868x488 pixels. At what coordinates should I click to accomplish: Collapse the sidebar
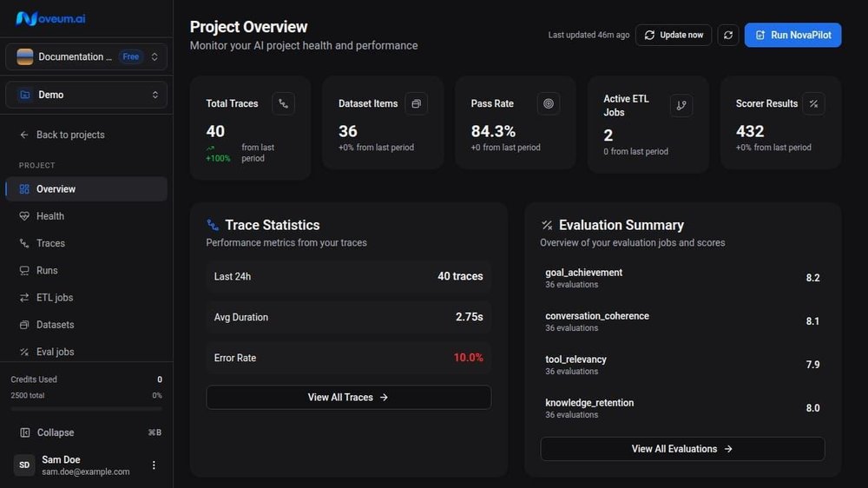86,432
